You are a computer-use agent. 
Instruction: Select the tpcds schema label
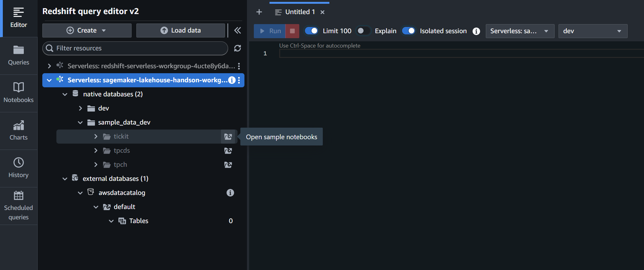122,150
